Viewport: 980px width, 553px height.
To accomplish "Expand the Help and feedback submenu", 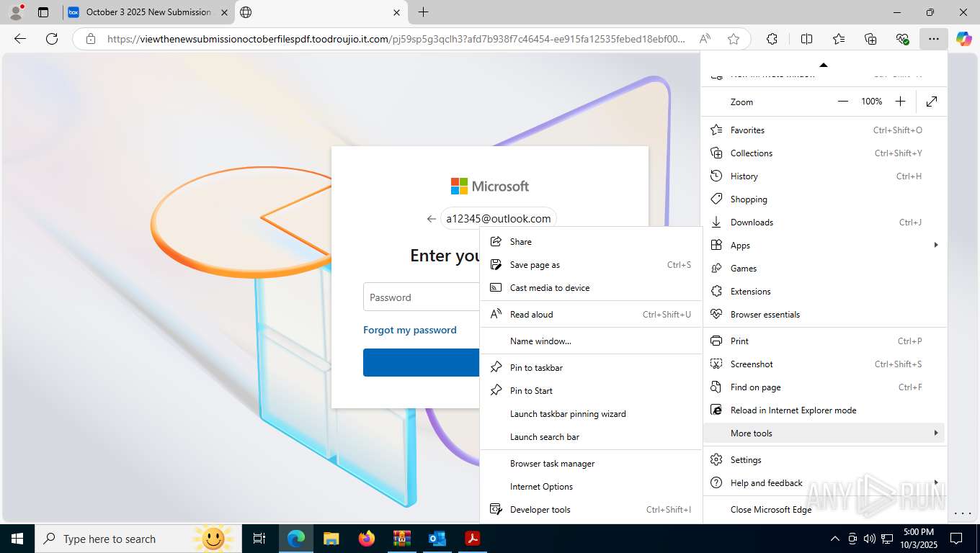I will point(824,483).
